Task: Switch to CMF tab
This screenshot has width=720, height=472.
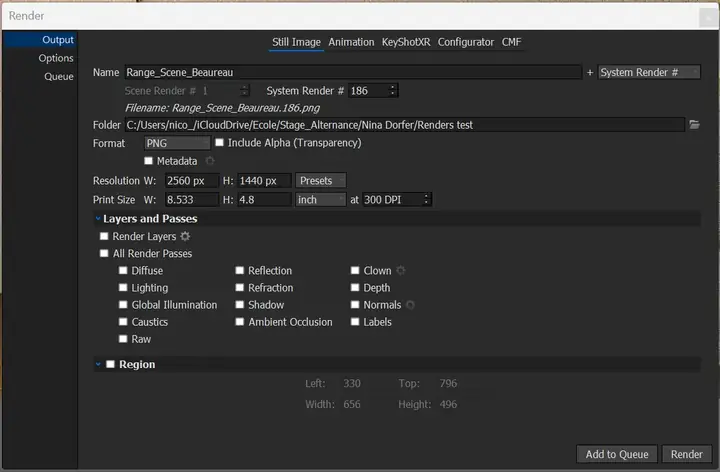Action: click(511, 42)
